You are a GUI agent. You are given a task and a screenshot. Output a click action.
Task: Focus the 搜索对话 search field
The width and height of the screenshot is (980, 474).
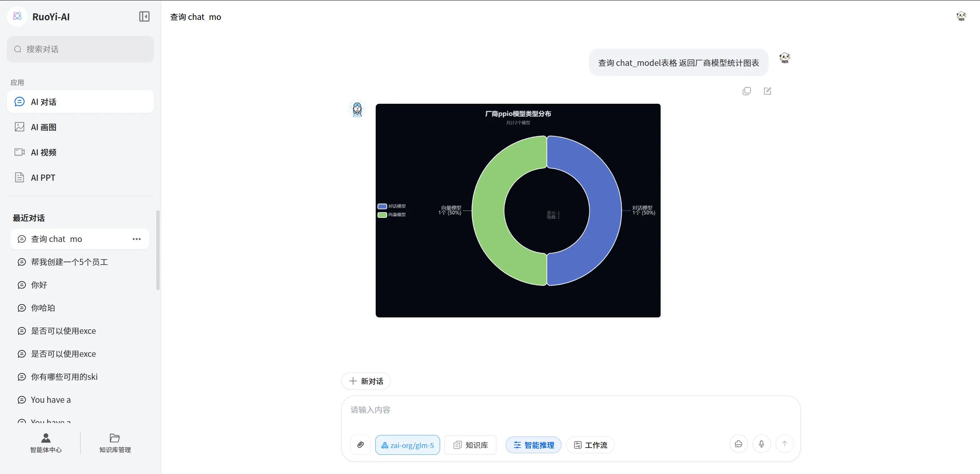pos(80,49)
